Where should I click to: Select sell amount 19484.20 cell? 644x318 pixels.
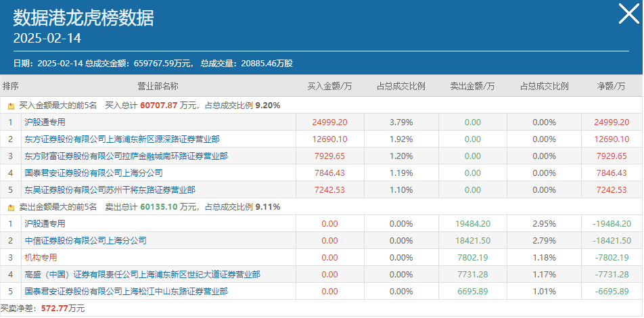point(473,224)
